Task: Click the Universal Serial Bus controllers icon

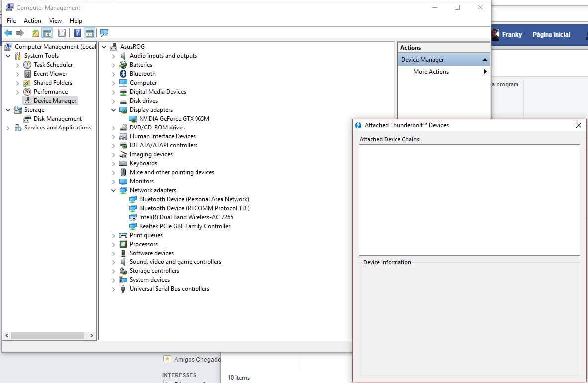Action: [123, 289]
